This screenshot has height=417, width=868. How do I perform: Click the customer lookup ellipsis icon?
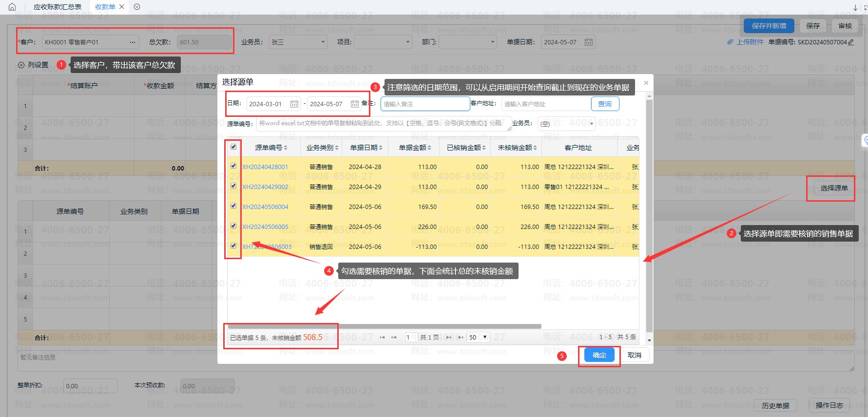point(132,42)
